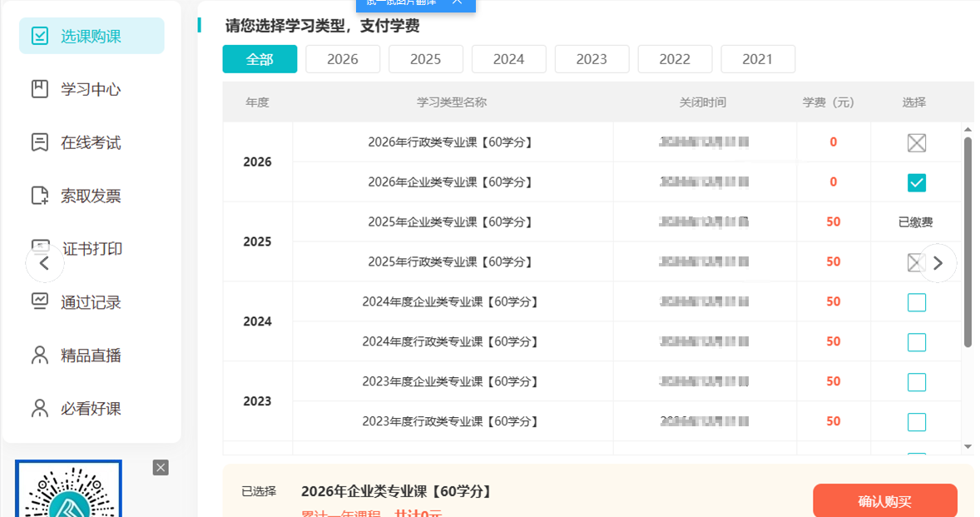Click 2026年企业类专业课【60学分】 table row name
980x517 pixels.
(x=451, y=182)
